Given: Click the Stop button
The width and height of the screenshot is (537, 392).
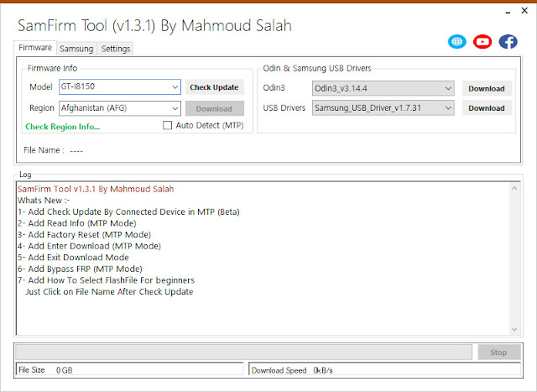Looking at the screenshot, I should 498,353.
